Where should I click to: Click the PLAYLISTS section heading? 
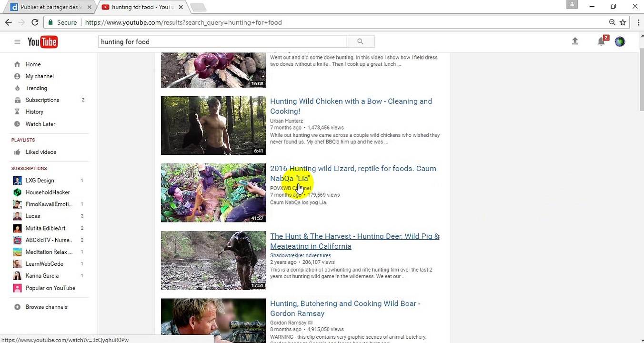tap(23, 140)
